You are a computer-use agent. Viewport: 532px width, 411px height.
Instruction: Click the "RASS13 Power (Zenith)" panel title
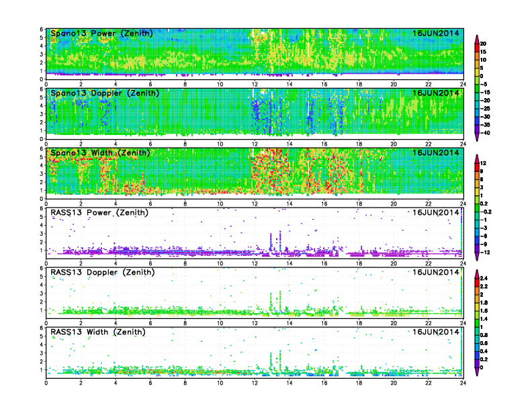[99, 213]
